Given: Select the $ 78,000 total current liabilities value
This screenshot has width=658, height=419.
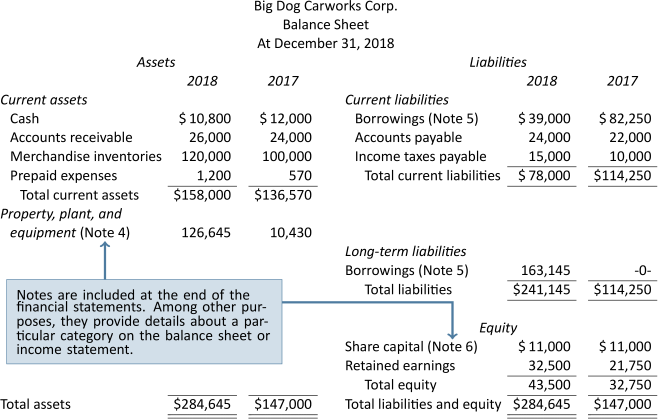Looking at the screenshot, I should (544, 175).
